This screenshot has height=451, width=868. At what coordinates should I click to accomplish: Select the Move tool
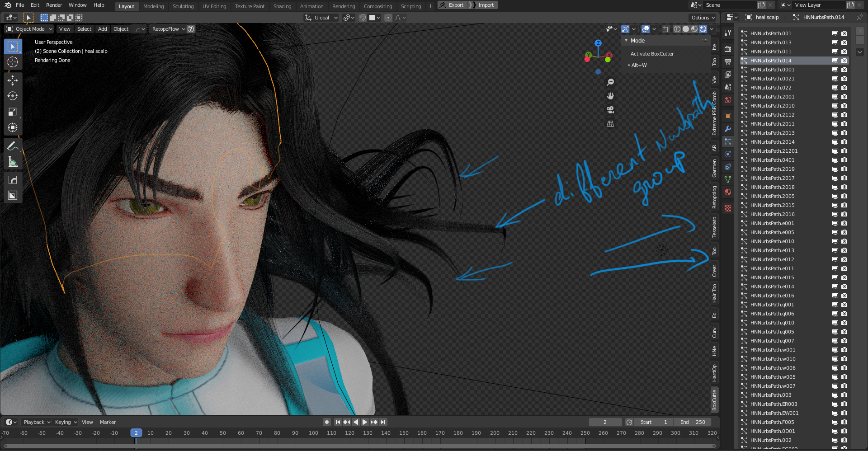[x=13, y=80]
